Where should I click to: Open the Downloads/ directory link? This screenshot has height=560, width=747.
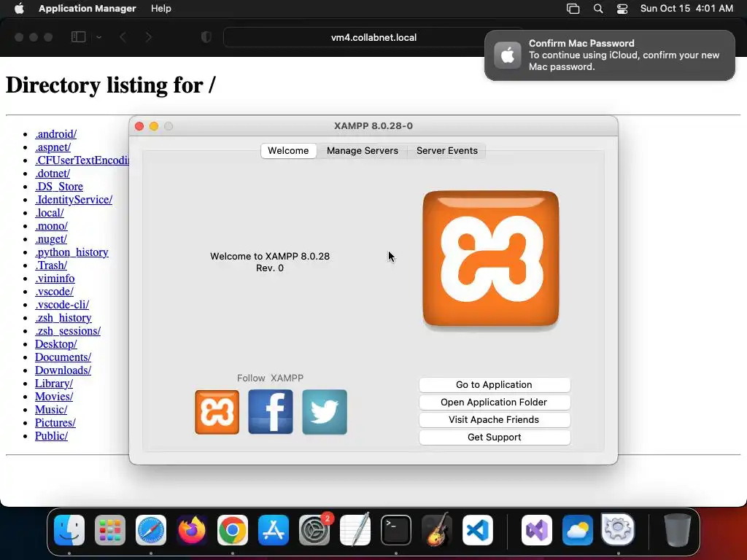click(x=63, y=370)
